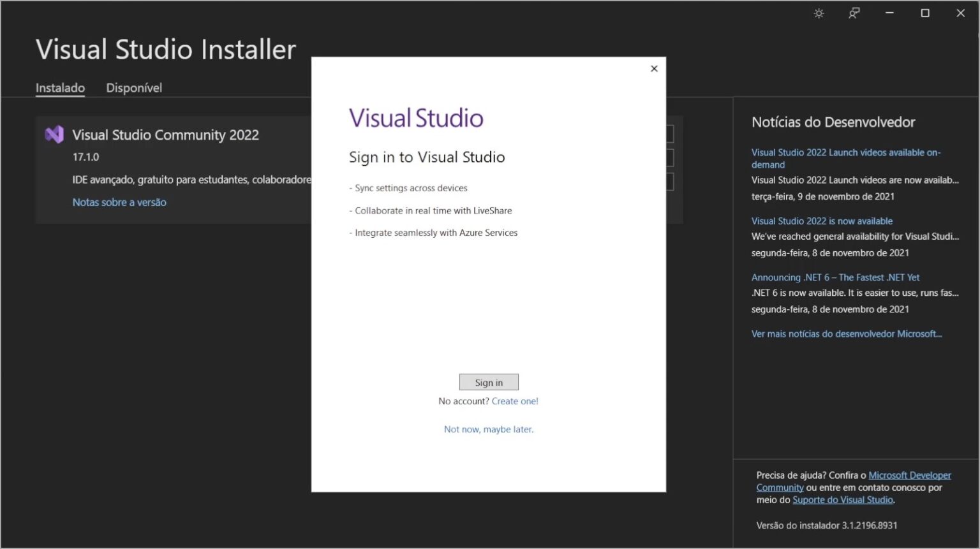Viewport: 980px width, 549px height.
Task: Maximize the Visual Studio Installer window
Action: point(924,13)
